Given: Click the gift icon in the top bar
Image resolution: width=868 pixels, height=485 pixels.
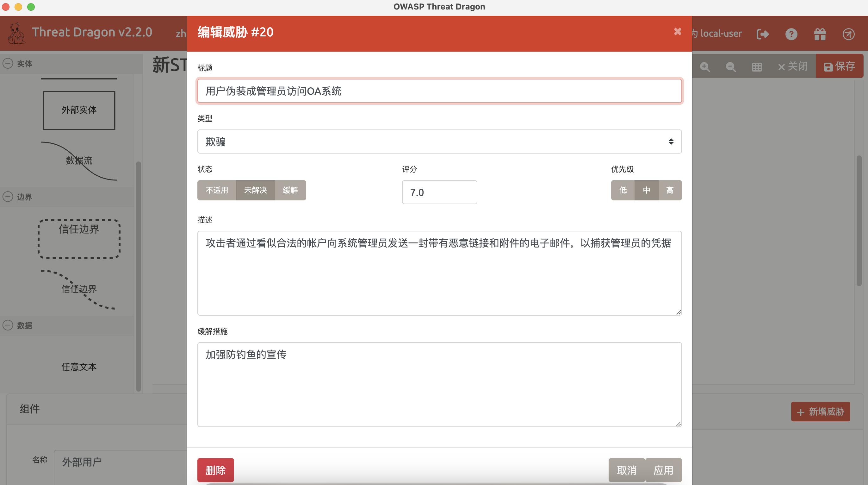Looking at the screenshot, I should (820, 34).
